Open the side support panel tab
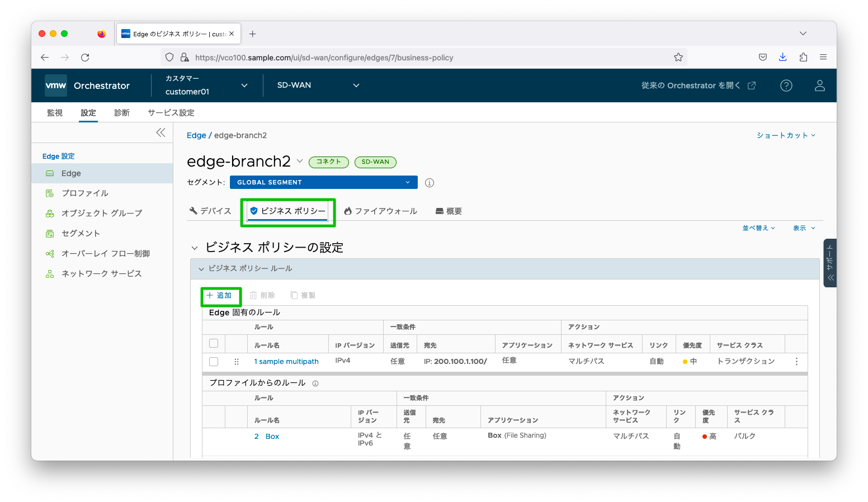Image resolution: width=868 pixels, height=502 pixels. tap(830, 263)
